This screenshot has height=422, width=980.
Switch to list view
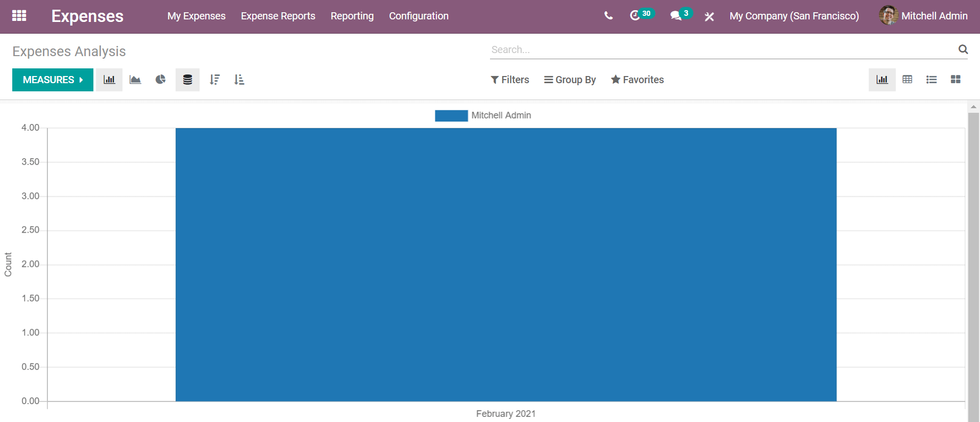(932, 80)
